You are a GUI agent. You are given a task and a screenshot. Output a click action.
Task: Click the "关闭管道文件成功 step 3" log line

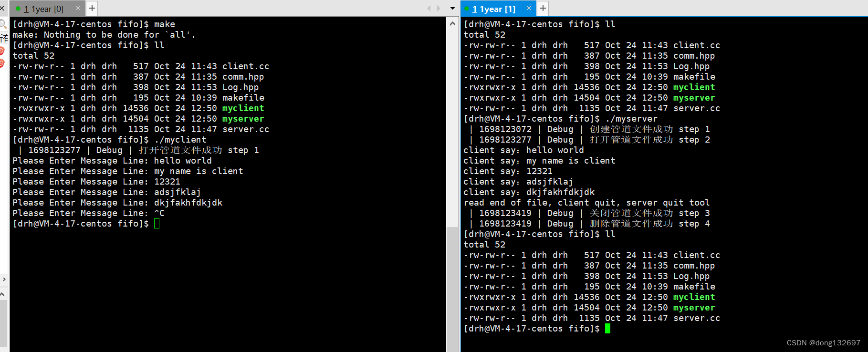tap(590, 213)
